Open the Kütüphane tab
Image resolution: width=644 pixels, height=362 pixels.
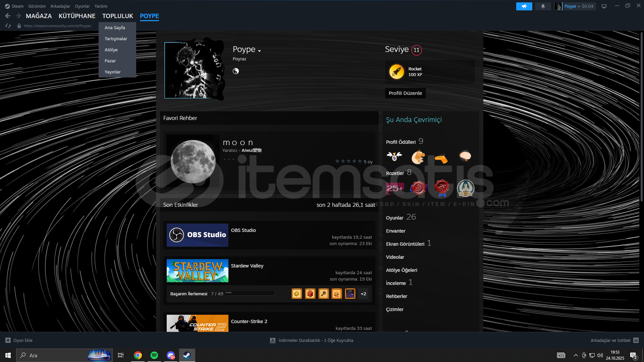tap(77, 16)
